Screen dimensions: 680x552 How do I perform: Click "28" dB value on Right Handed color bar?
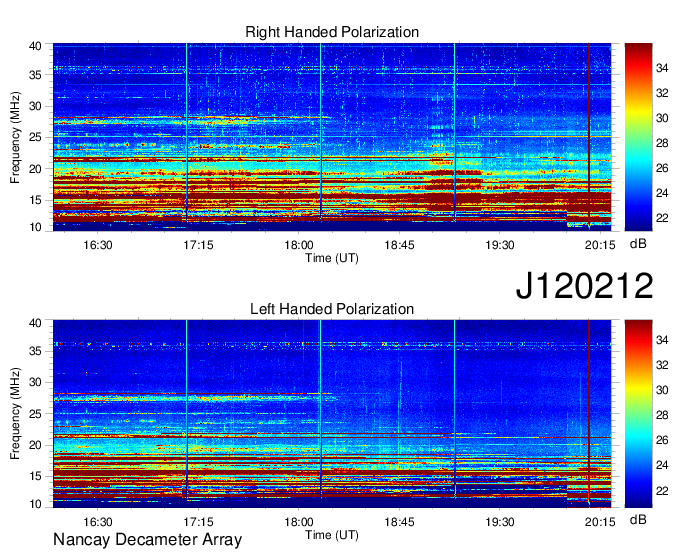tap(662, 143)
